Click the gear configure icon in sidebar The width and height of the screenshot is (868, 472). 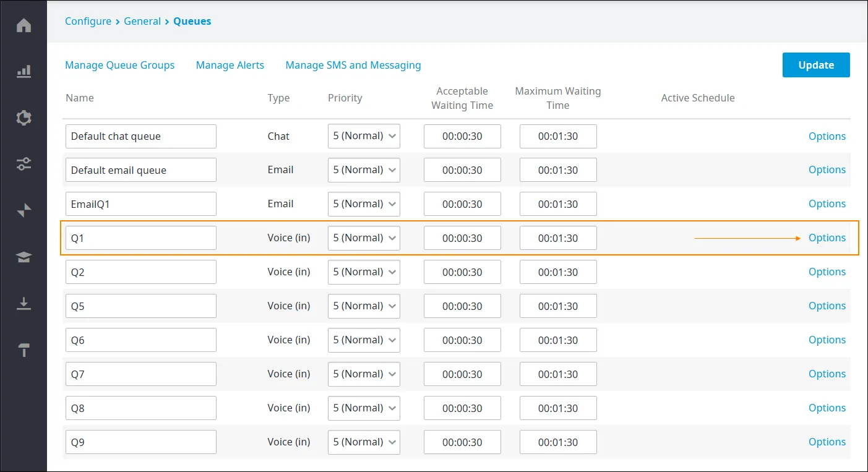(24, 118)
